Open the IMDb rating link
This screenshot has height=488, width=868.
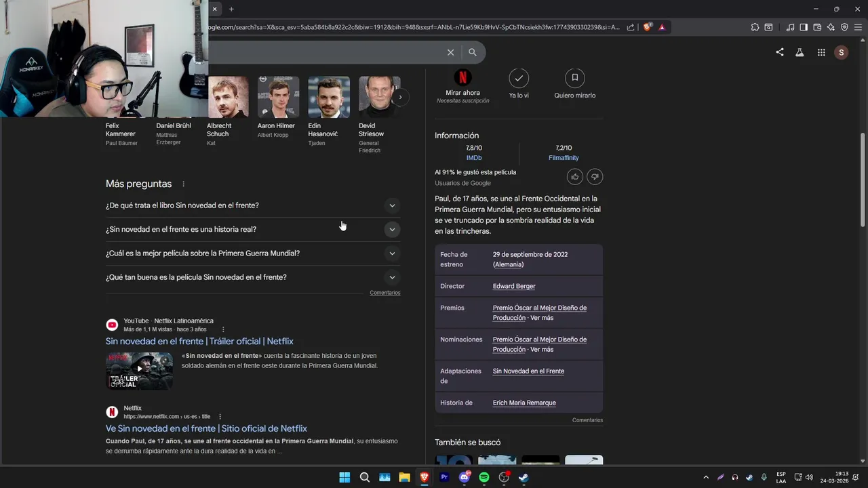[x=474, y=158]
